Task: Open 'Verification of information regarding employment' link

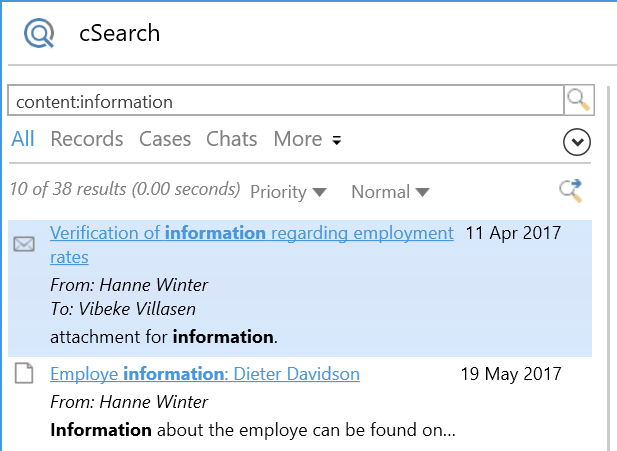Action: click(251, 233)
